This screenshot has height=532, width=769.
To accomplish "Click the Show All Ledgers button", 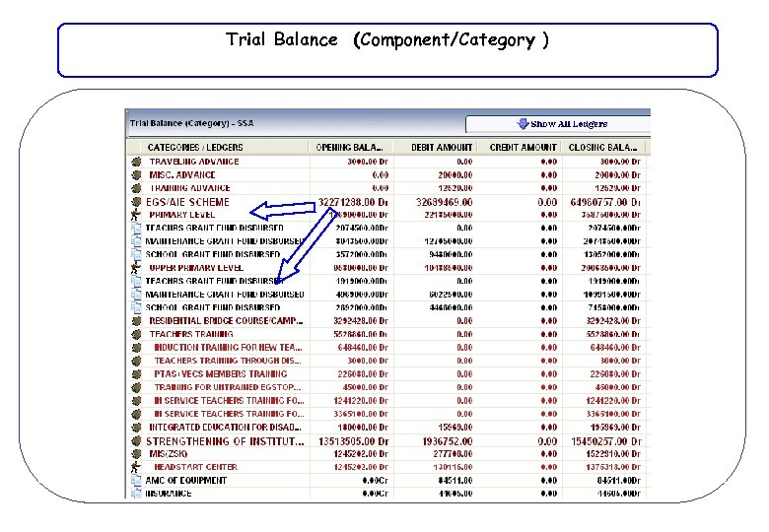I will [x=558, y=124].
